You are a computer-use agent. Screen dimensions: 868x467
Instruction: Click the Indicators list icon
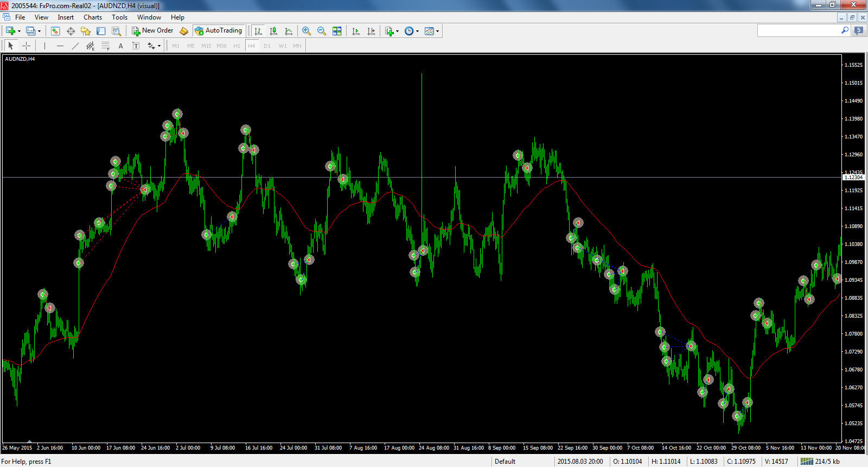click(389, 31)
